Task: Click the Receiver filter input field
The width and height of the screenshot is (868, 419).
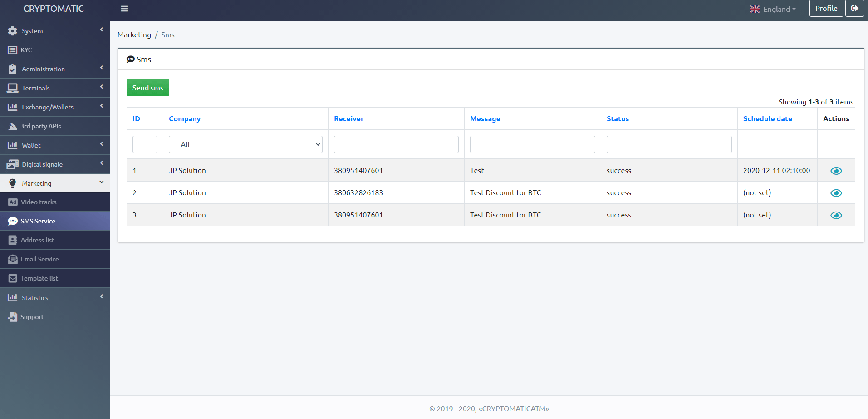Action: [396, 144]
